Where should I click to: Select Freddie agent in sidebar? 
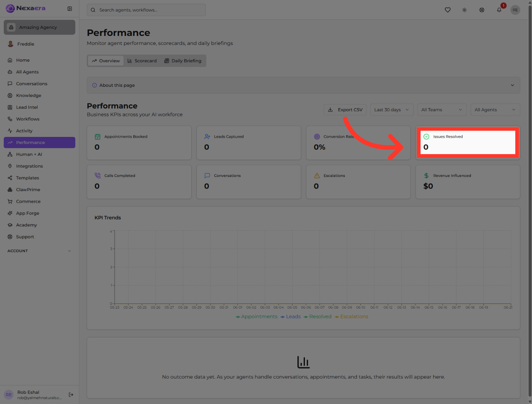click(39, 44)
